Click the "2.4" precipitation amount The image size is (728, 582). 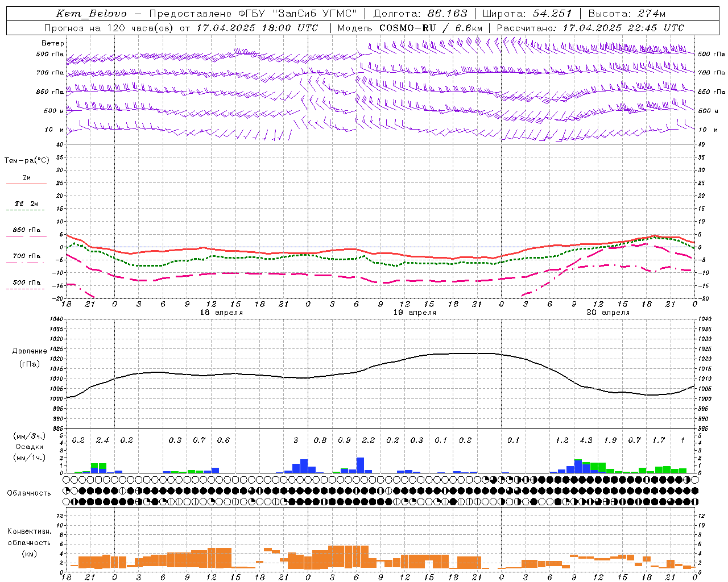(x=102, y=440)
